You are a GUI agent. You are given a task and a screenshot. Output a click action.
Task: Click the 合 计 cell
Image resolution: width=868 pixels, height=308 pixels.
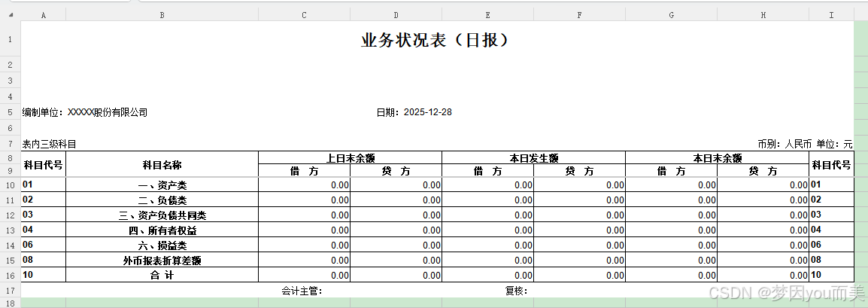click(162, 275)
